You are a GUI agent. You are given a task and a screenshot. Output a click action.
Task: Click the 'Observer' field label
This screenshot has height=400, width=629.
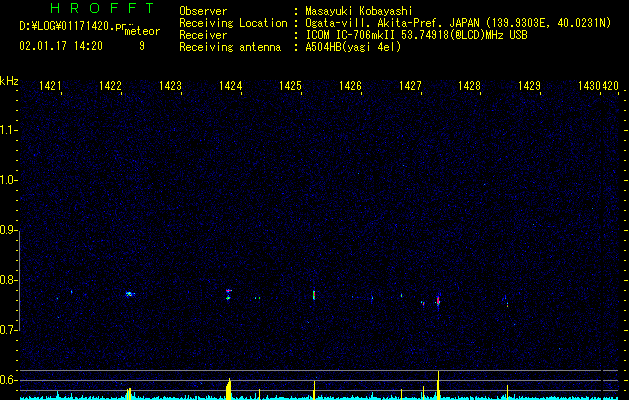[x=203, y=11]
